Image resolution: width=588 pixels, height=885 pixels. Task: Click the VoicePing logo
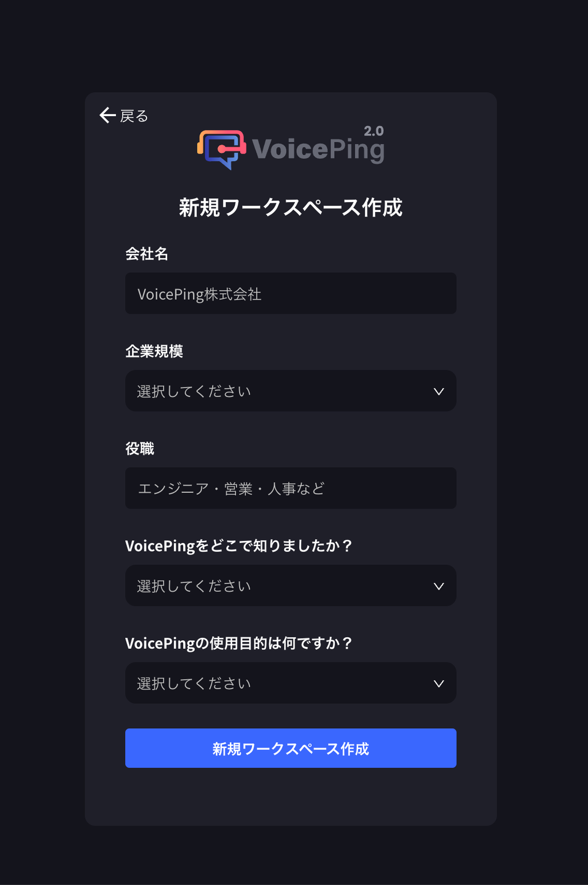(x=290, y=147)
